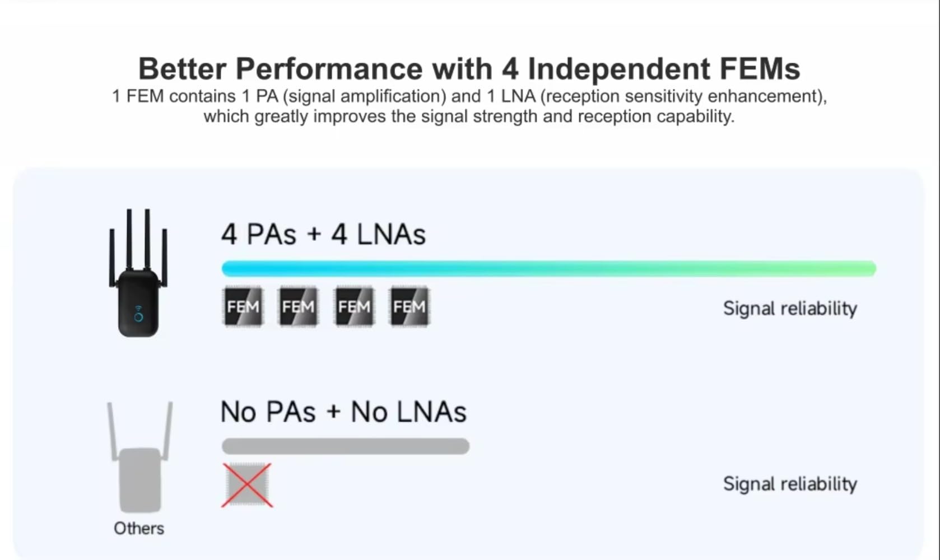
Task: Click Signal reliability label beside FEM chips
Action: (x=790, y=309)
